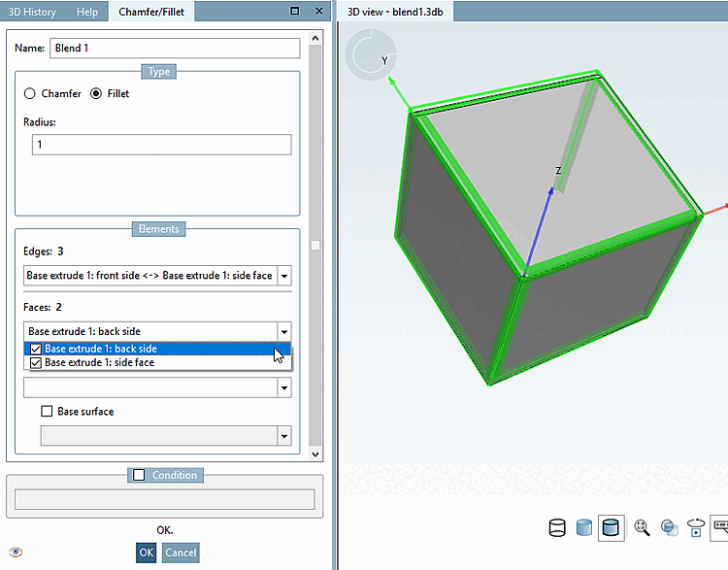
Task: Select shaded solid display mode icon
Action: (x=584, y=527)
